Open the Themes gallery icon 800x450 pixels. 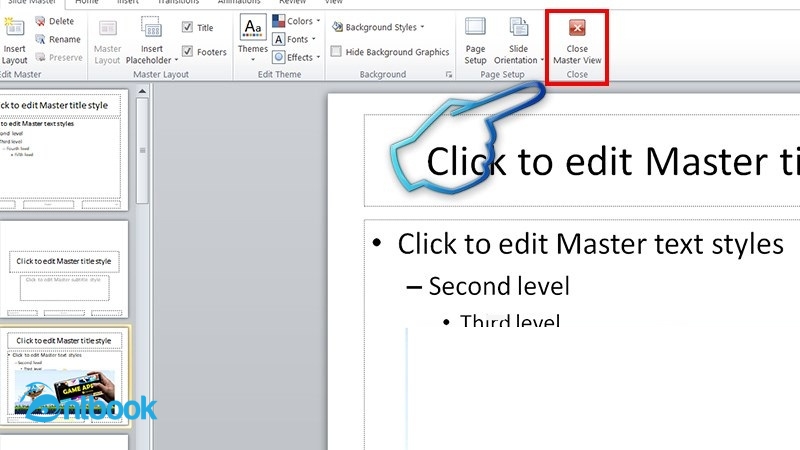click(253, 27)
